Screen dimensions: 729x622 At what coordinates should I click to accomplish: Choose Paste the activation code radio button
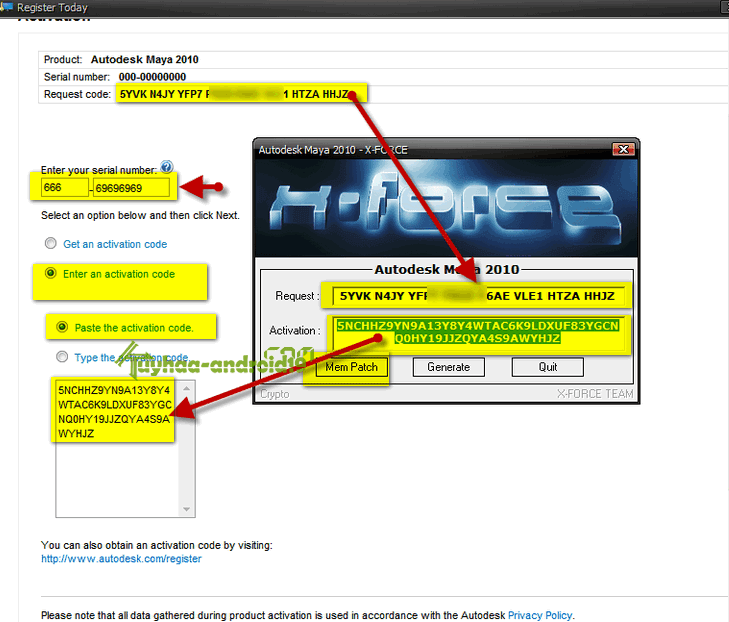[x=62, y=327]
